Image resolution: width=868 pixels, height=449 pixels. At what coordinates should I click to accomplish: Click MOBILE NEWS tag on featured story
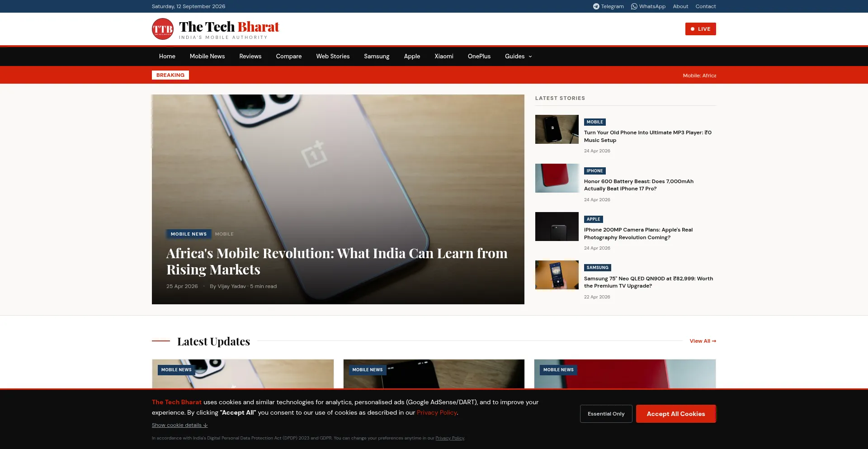[189, 234]
